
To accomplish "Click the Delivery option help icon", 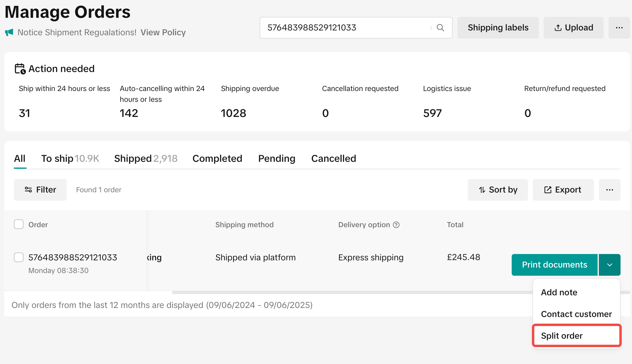I will [x=396, y=225].
